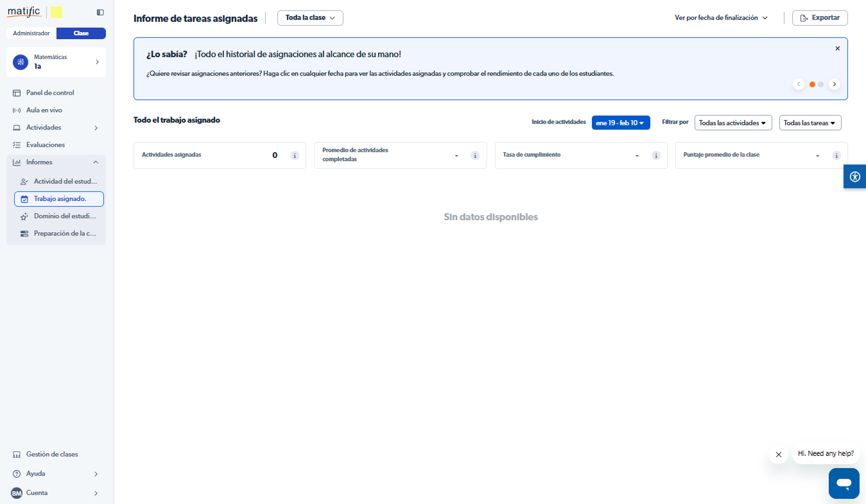Select the Clase mode toggle
Viewport: 866px width, 504px height.
(x=81, y=33)
